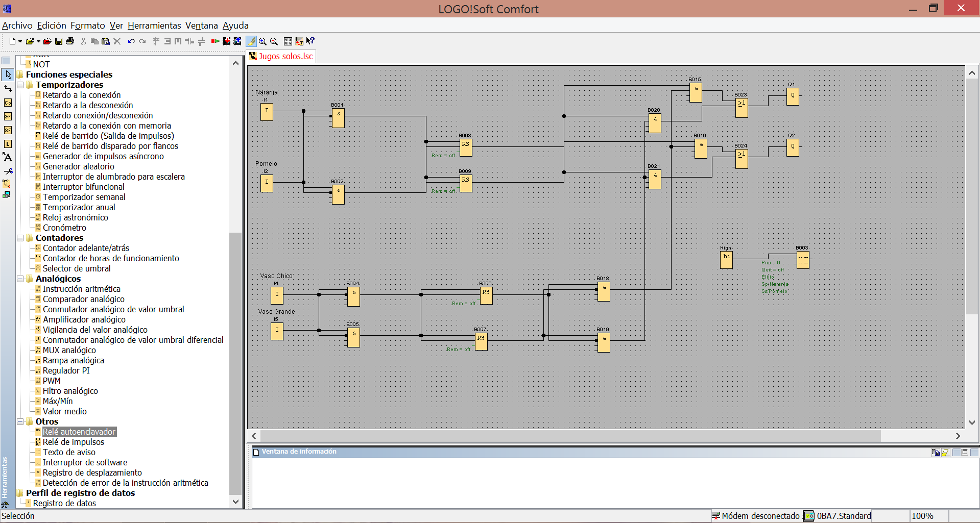Start the online test tool
This screenshot has width=980, height=523.
click(7, 194)
